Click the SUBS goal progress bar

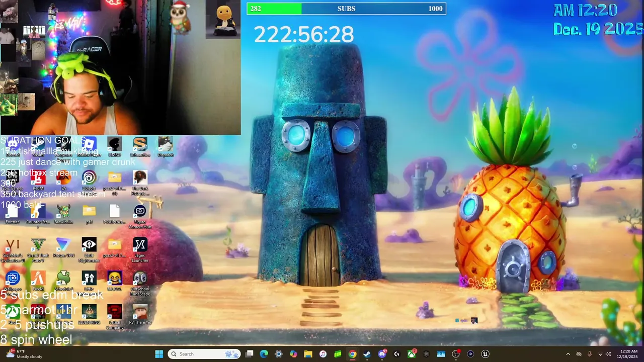(x=346, y=9)
